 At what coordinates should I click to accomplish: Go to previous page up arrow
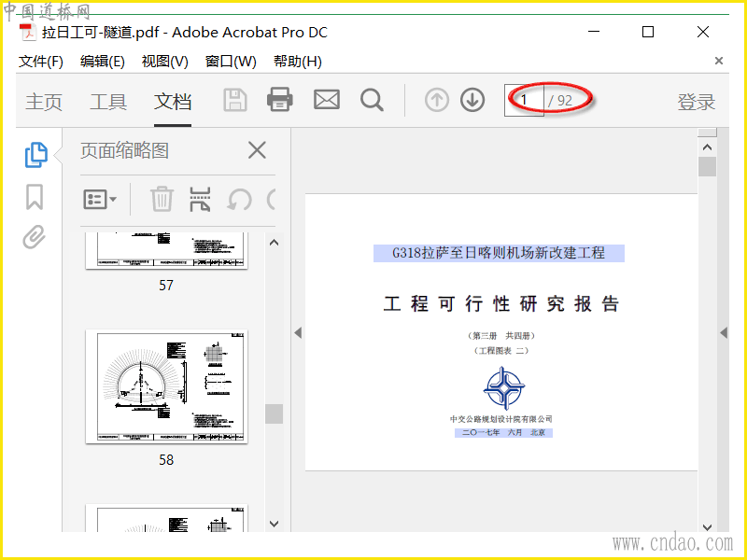click(x=436, y=101)
